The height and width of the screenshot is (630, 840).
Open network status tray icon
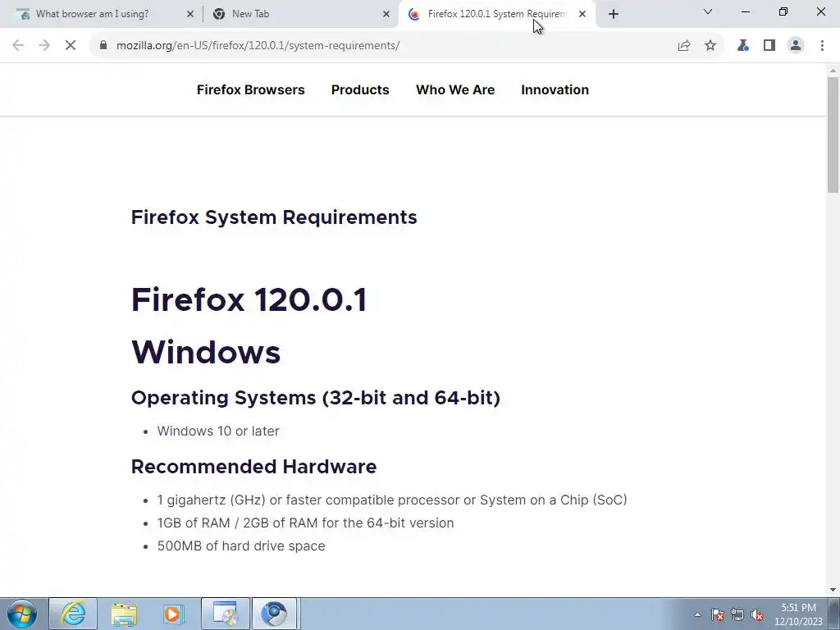[x=737, y=614]
